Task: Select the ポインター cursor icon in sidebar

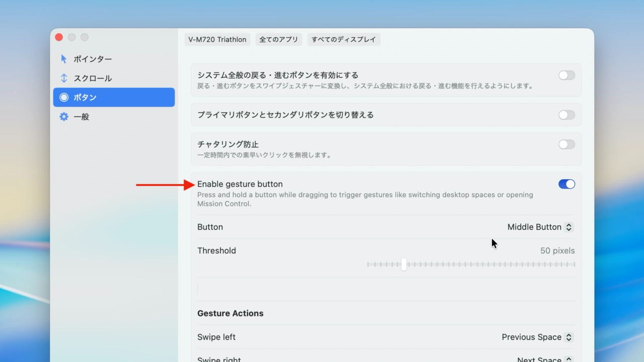Action: 63,59
